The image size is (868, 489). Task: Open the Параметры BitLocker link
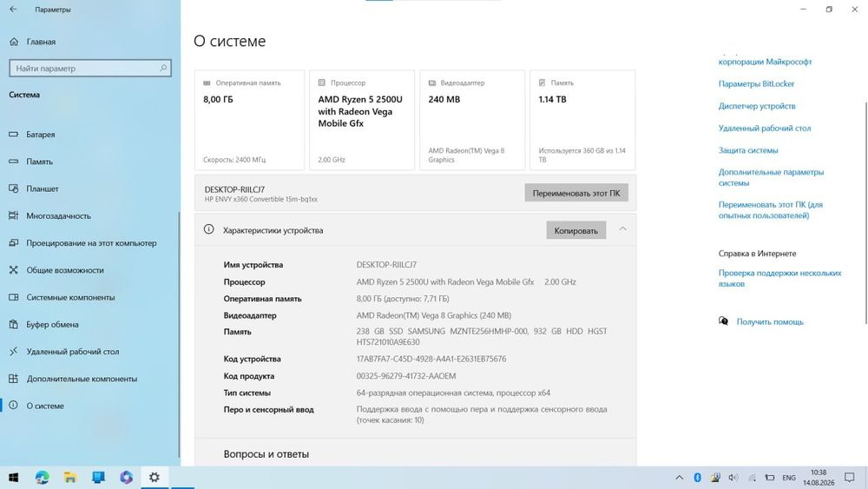pos(756,84)
